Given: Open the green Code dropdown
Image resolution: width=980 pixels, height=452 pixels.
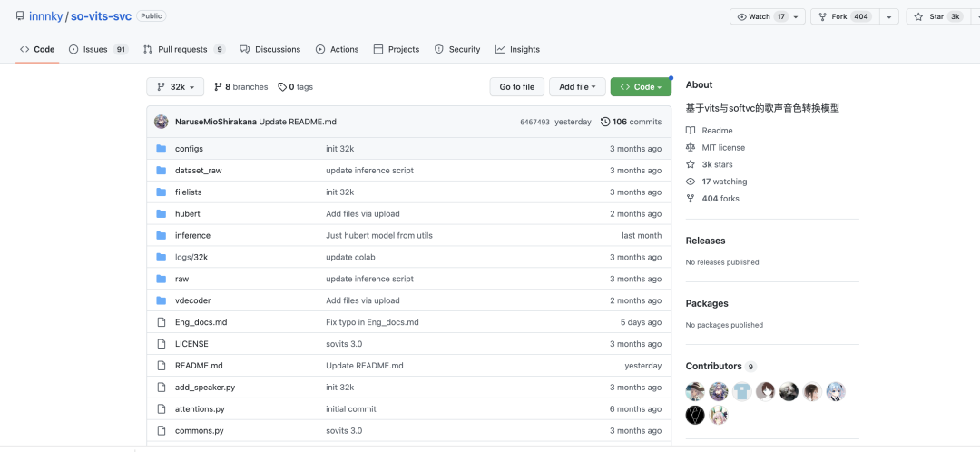Looking at the screenshot, I should tap(641, 87).
